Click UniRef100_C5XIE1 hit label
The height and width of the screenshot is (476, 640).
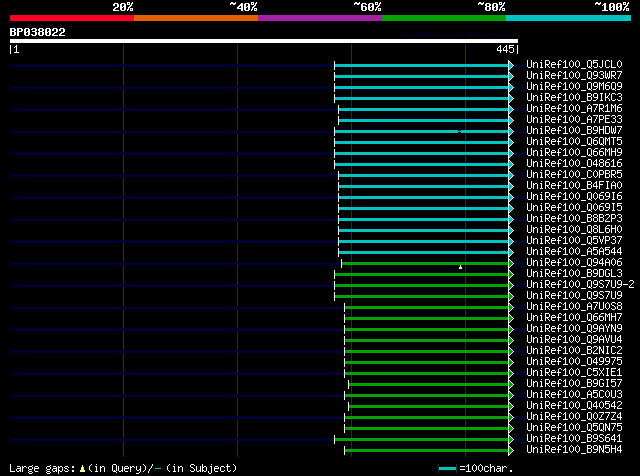pyautogui.click(x=574, y=373)
